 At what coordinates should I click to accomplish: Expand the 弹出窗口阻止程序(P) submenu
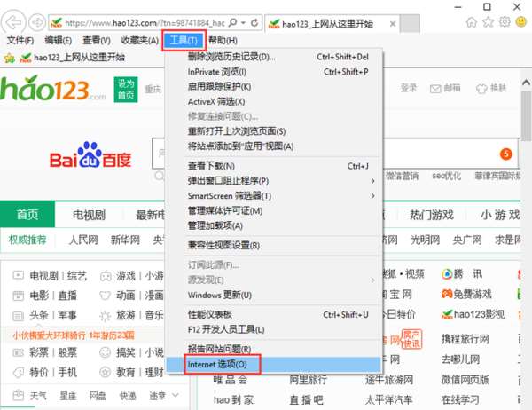coord(274,181)
